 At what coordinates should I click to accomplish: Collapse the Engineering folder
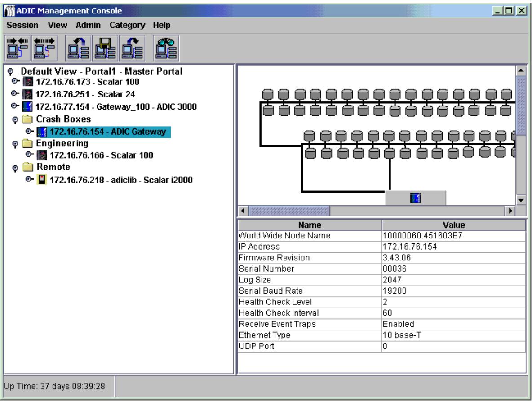(x=15, y=144)
